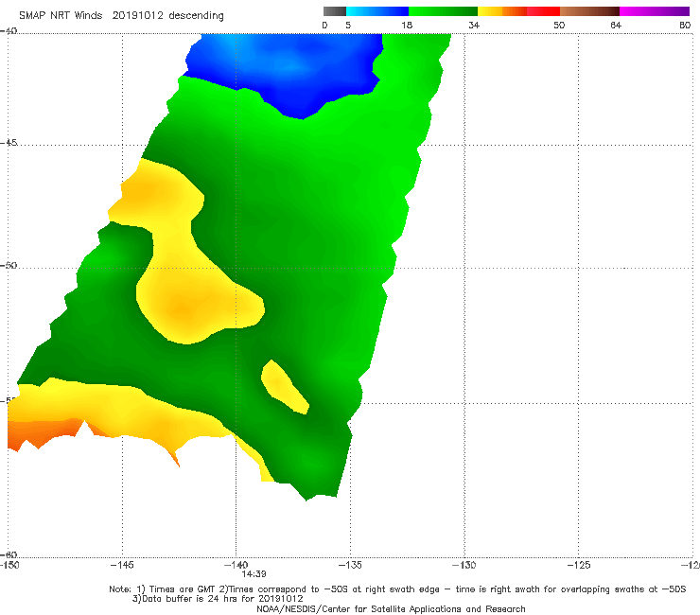Click the magenta-purple 64-80 segment of the color bar
The image size is (700, 615).
(x=655, y=11)
